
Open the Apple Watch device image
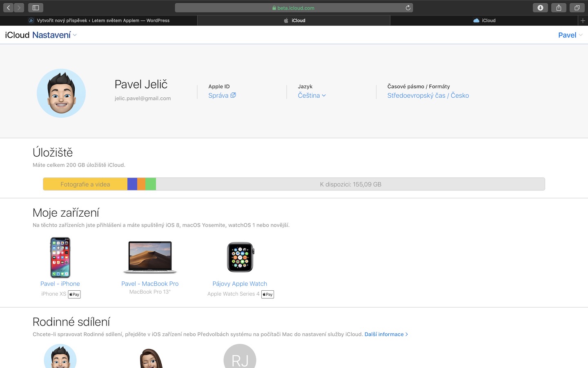(240, 257)
